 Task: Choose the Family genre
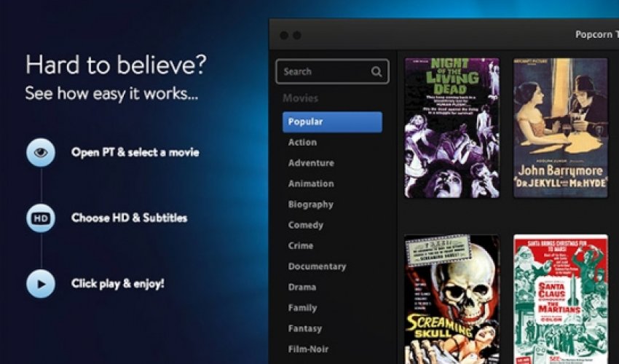[302, 308]
